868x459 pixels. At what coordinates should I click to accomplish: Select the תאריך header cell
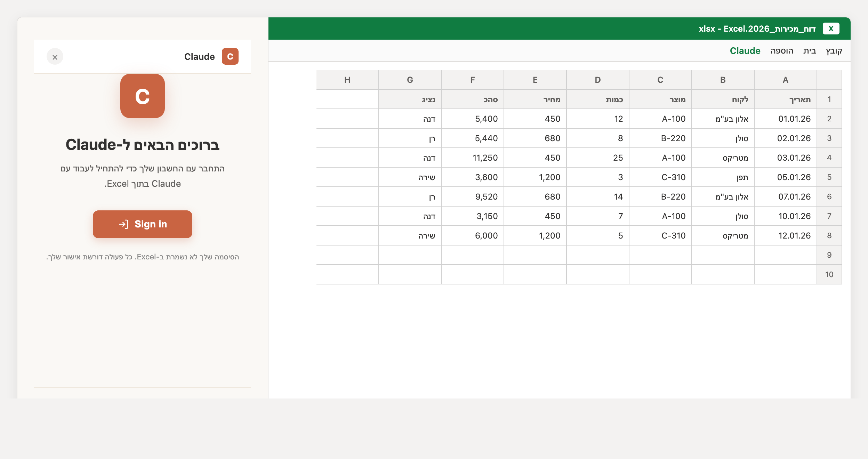[786, 99]
